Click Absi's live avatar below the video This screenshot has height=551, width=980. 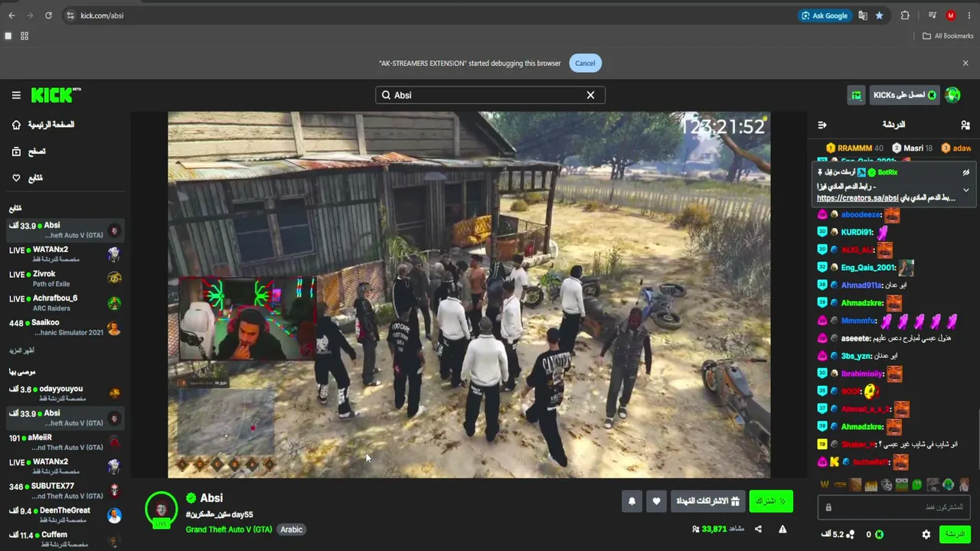(162, 510)
